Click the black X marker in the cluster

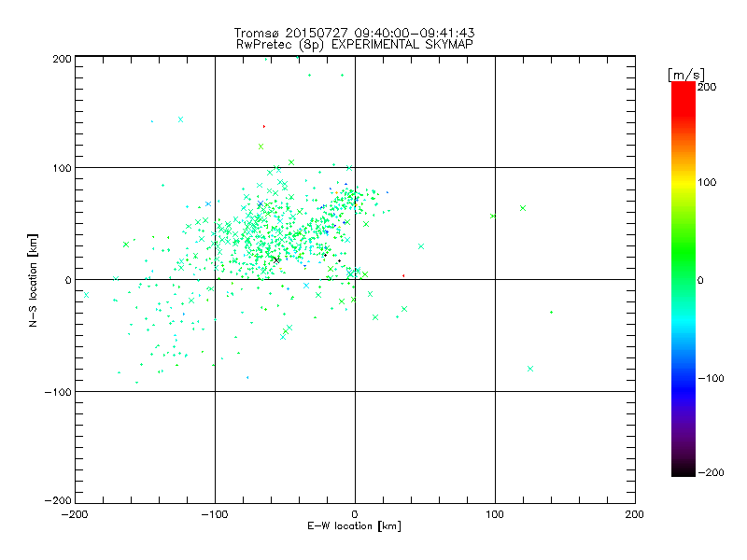276,260
